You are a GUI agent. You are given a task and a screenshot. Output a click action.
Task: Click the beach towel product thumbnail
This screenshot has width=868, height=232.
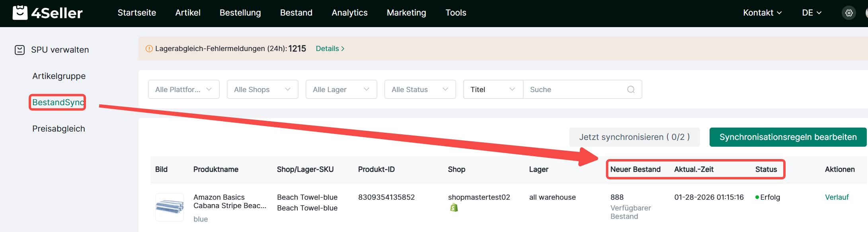[170, 207]
